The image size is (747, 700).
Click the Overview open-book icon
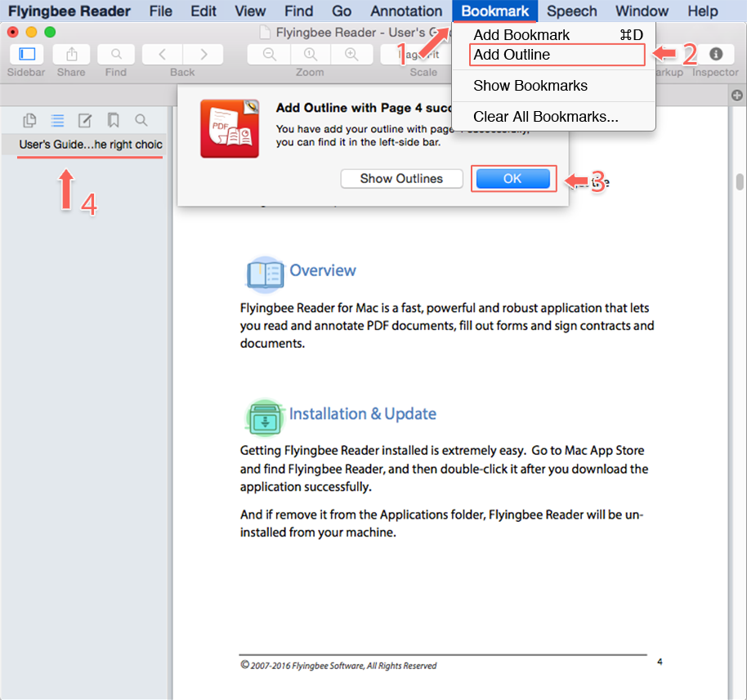click(265, 274)
